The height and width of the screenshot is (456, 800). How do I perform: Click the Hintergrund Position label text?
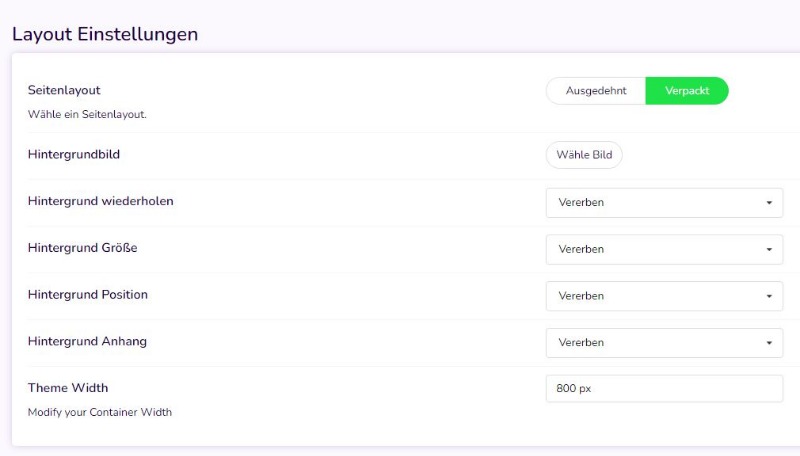point(88,295)
